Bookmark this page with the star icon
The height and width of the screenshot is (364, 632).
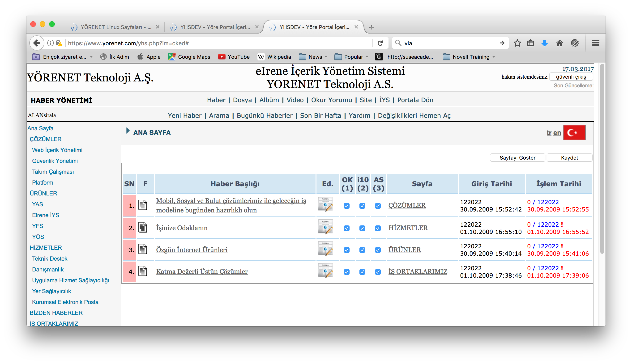[x=517, y=43]
